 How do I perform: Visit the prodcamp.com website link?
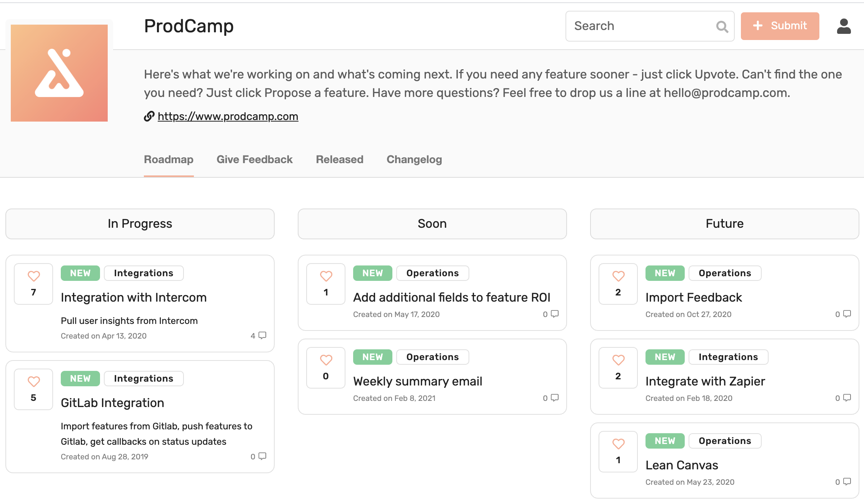pyautogui.click(x=228, y=116)
